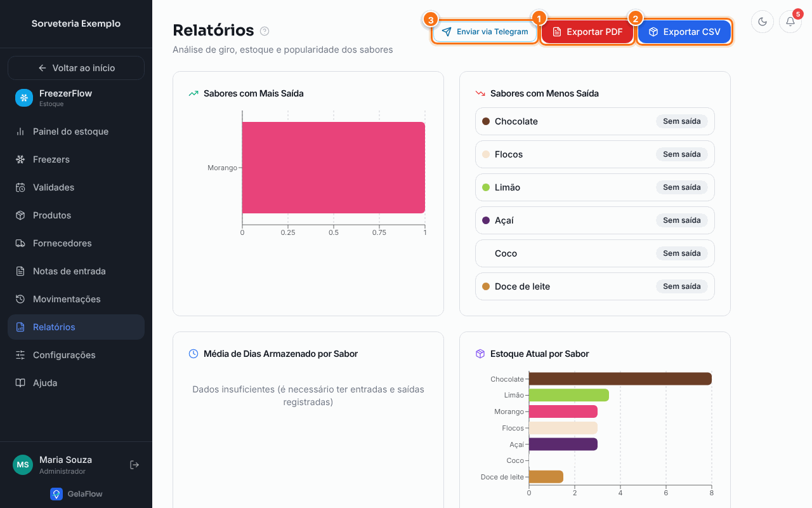Click the snowflake icon beside Freezers
Image resolution: width=812 pixels, height=508 pixels.
[20, 159]
